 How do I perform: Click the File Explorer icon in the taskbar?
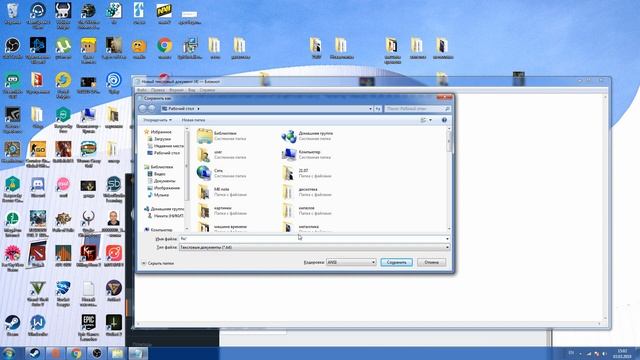118,353
